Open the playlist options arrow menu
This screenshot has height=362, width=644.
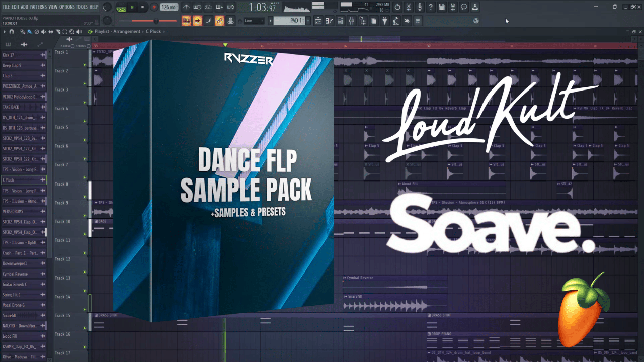(4, 32)
